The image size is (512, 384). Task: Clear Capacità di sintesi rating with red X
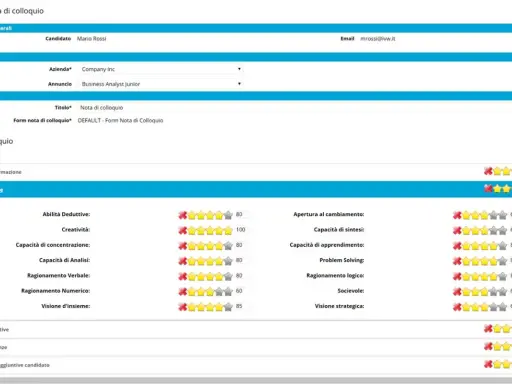(457, 230)
